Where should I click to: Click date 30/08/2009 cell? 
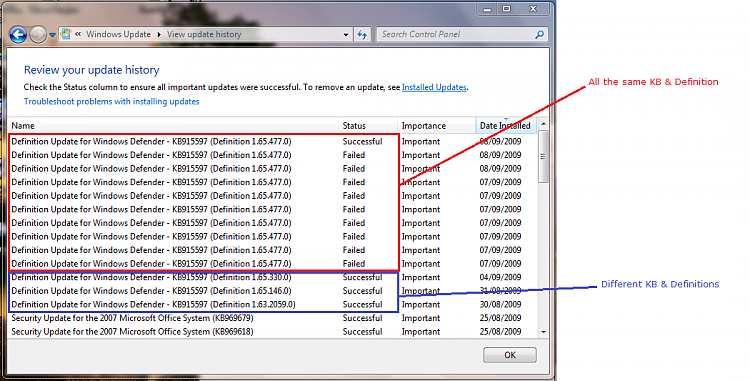pos(500,305)
